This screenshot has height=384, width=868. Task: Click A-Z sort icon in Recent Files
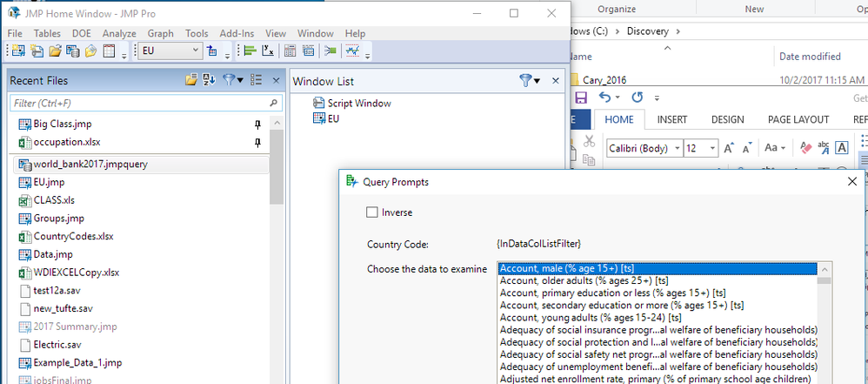click(209, 80)
